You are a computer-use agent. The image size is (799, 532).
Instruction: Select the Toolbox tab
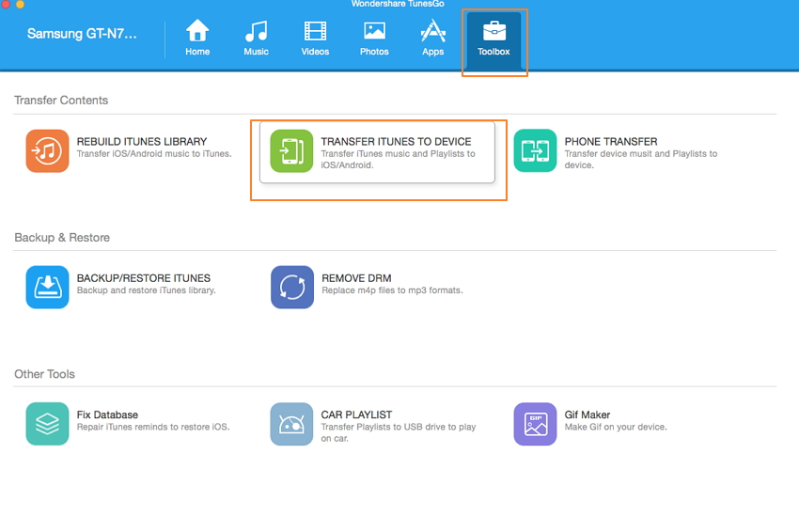(493, 39)
